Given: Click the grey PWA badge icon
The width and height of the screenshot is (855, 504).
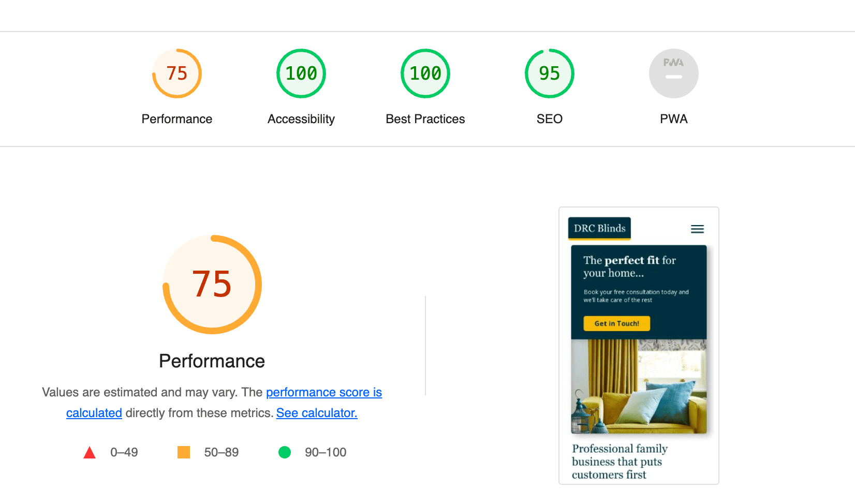Looking at the screenshot, I should (x=674, y=73).
